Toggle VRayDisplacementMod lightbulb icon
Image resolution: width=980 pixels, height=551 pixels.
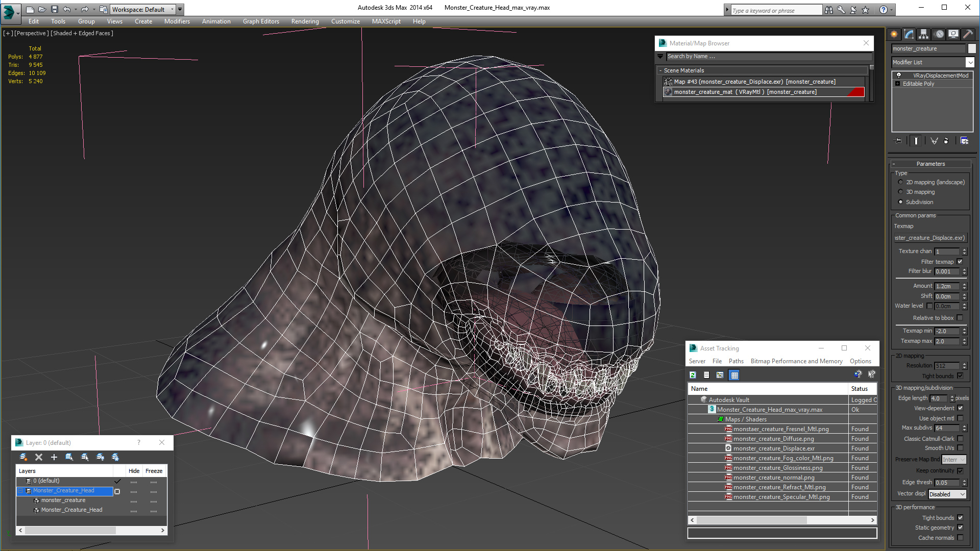(x=899, y=75)
